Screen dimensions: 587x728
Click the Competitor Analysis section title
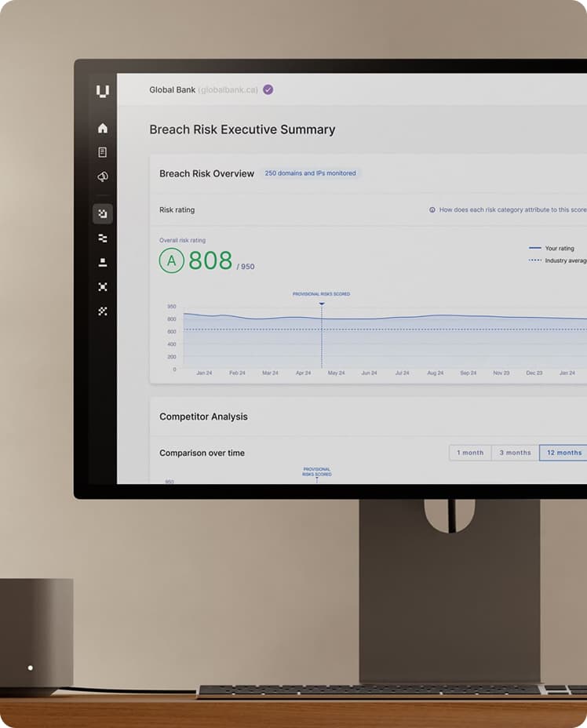coord(203,417)
